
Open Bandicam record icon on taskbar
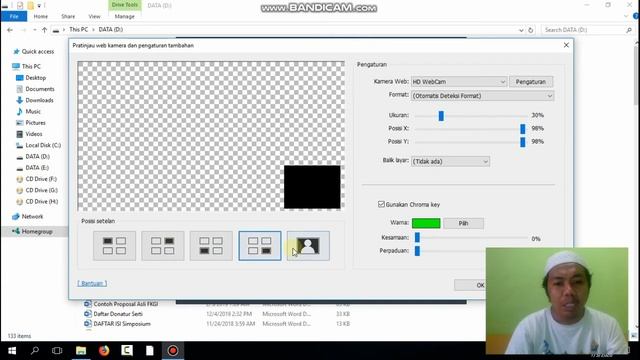coord(173,351)
